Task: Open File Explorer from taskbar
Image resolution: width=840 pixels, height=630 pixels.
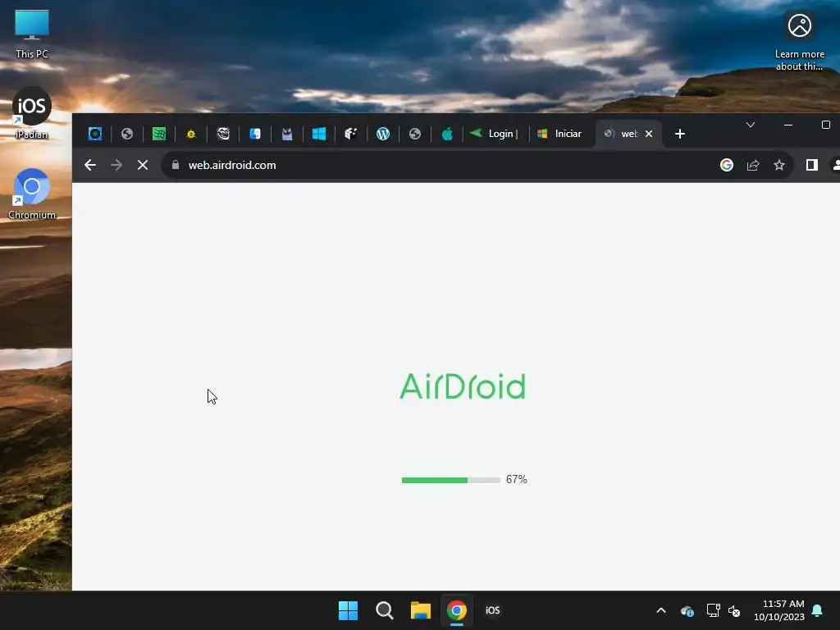Action: click(x=421, y=610)
